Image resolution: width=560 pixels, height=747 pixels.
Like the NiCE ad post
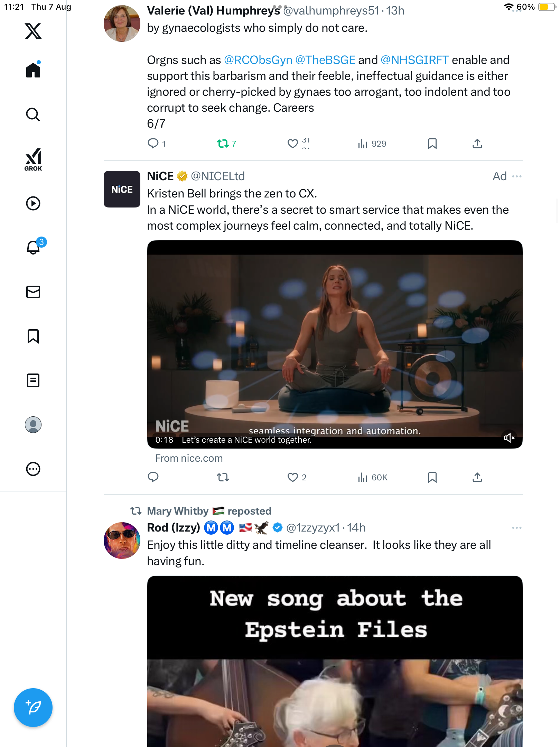click(x=293, y=477)
